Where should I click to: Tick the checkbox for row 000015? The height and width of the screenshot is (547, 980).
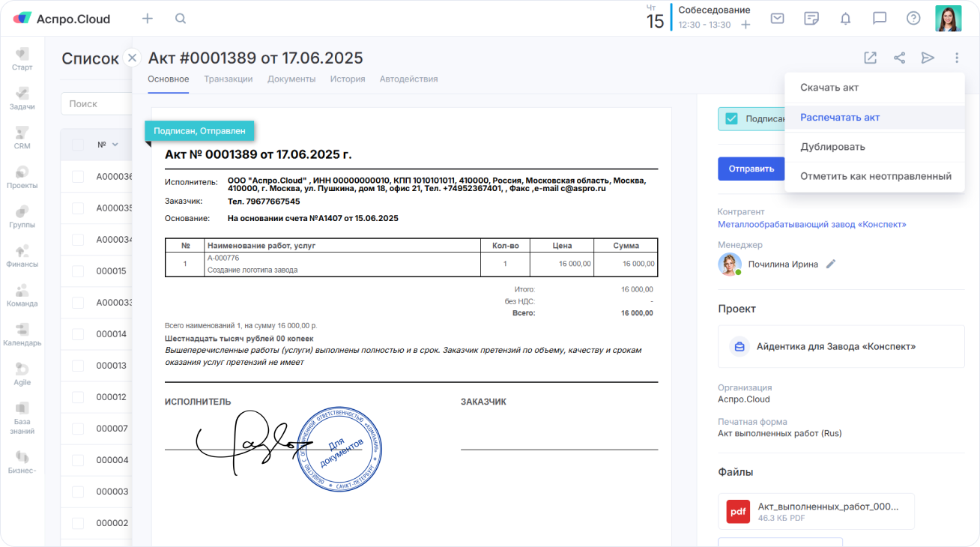tap(78, 271)
